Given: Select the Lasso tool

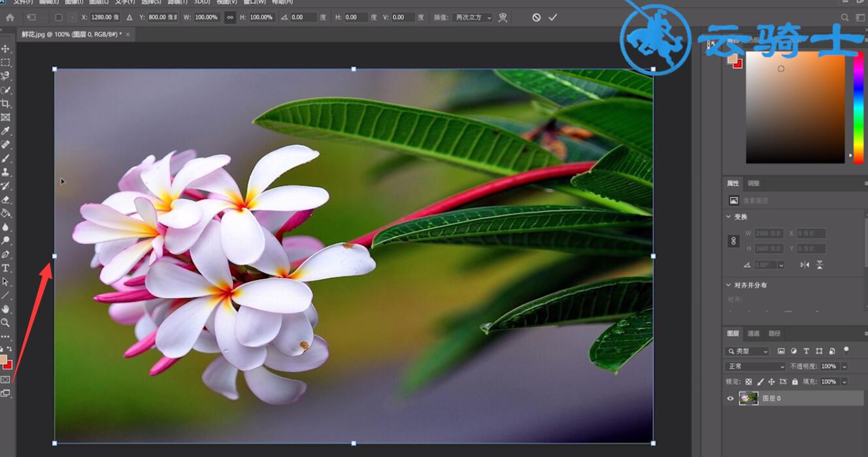Looking at the screenshot, I should [5, 76].
